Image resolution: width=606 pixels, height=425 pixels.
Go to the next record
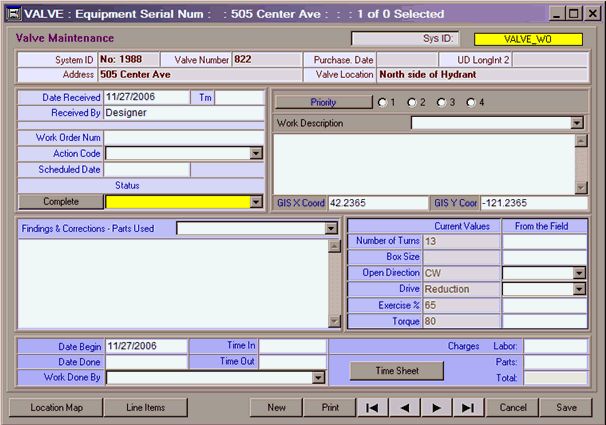[436, 408]
